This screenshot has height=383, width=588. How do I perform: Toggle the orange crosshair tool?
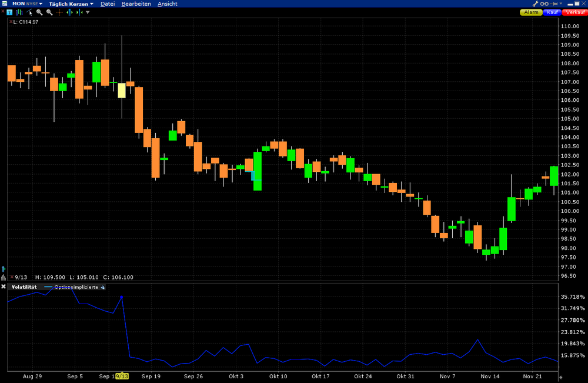tap(59, 12)
